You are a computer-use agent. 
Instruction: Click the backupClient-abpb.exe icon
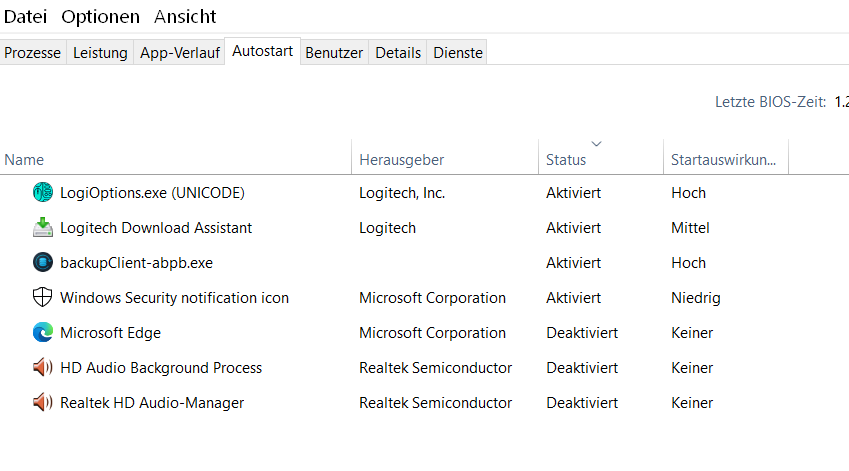(x=42, y=263)
